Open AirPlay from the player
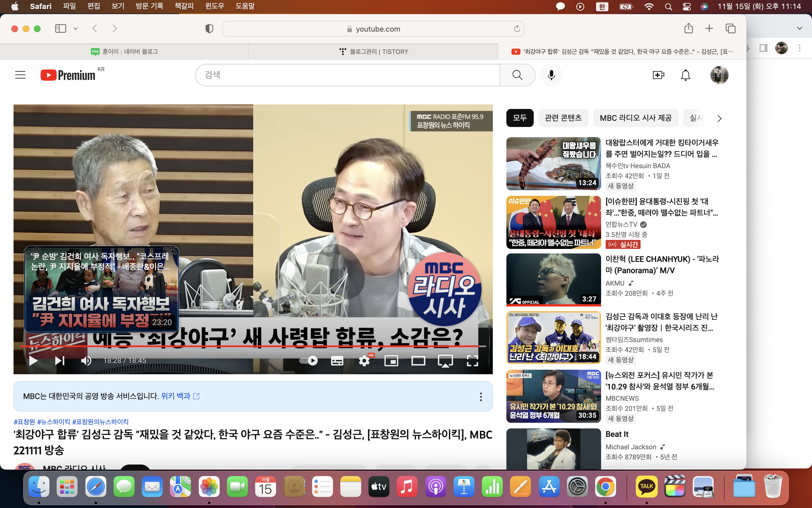Image resolution: width=812 pixels, height=508 pixels. point(445,360)
